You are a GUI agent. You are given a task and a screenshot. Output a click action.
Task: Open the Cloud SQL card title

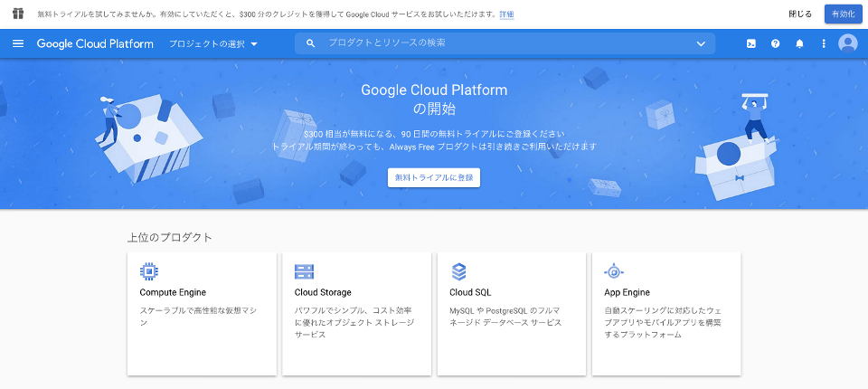coord(470,292)
